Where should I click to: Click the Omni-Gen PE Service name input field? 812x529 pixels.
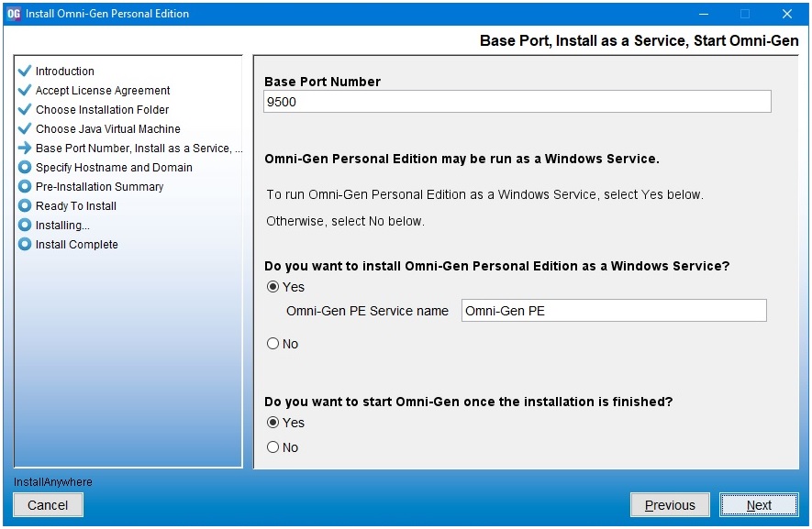pyautogui.click(x=614, y=311)
